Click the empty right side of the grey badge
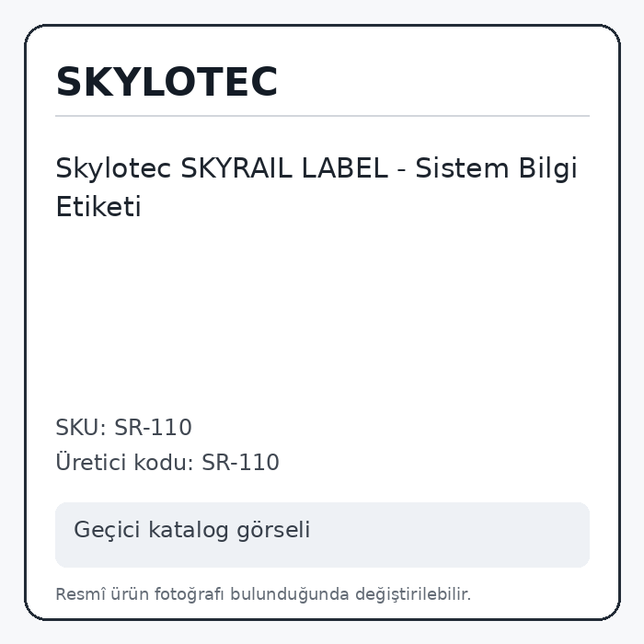The width and height of the screenshot is (644, 644). click(452, 535)
